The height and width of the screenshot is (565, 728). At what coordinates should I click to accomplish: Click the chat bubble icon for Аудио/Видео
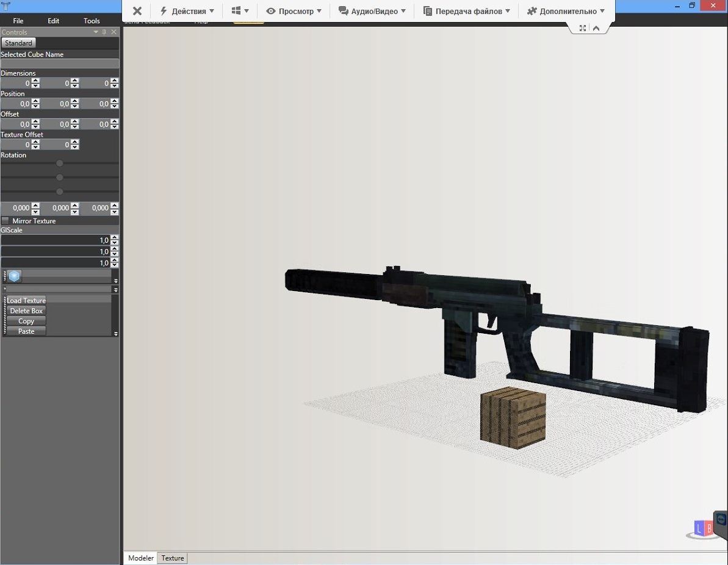pyautogui.click(x=344, y=10)
